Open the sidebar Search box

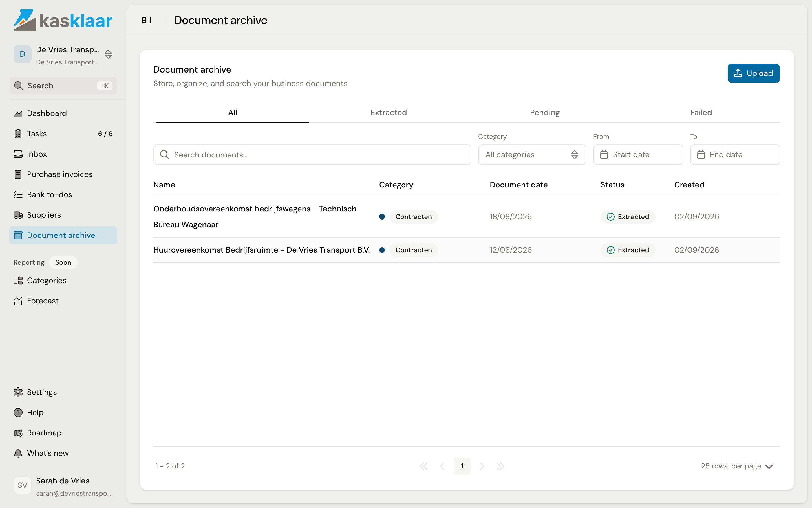coord(63,86)
